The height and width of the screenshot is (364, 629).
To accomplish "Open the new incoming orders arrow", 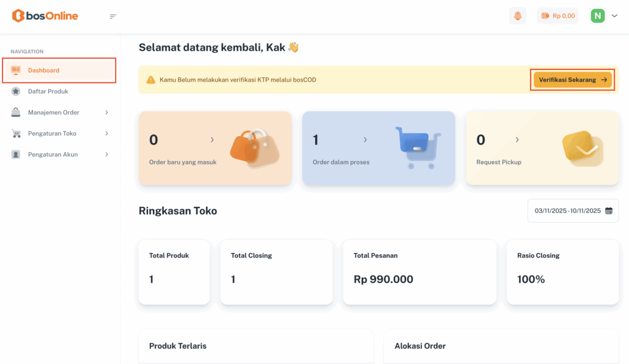I will (x=213, y=140).
